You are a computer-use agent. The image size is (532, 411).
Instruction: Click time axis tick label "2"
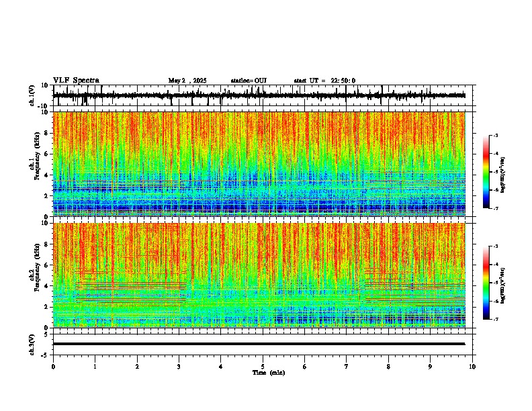click(137, 367)
